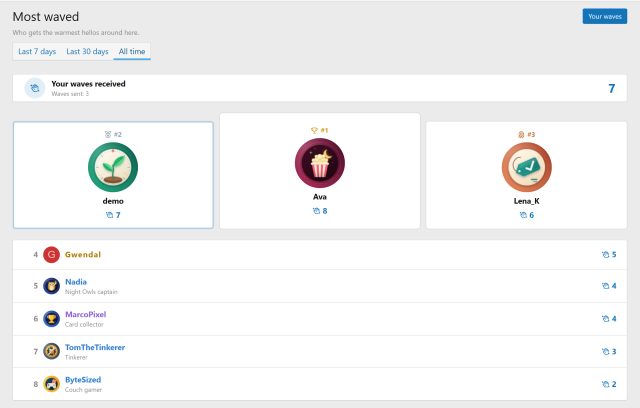
Task: Open Nadia's profile link
Action: (76, 282)
